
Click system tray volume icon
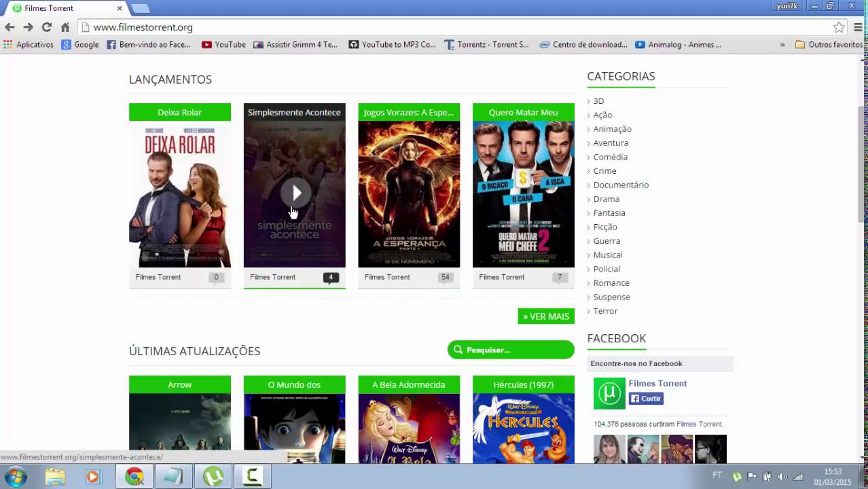782,477
